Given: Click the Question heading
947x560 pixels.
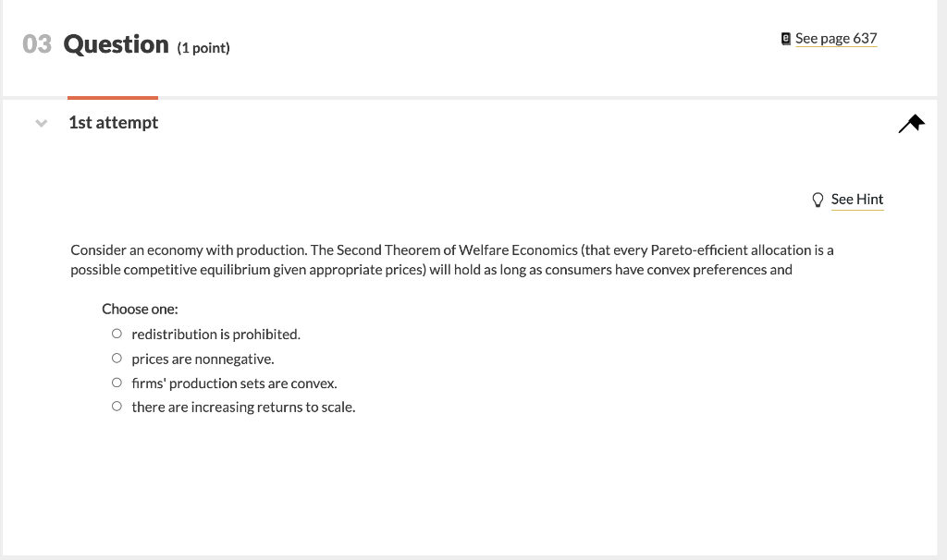Looking at the screenshot, I should click(x=116, y=44).
